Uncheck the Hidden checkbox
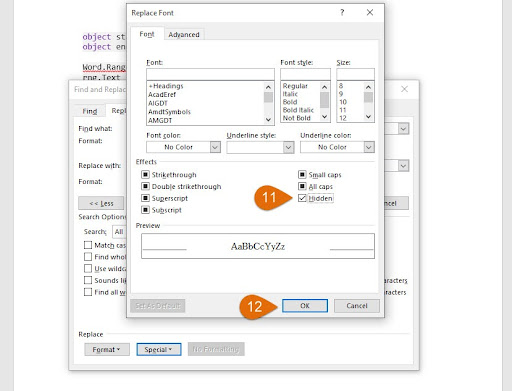 [x=302, y=198]
